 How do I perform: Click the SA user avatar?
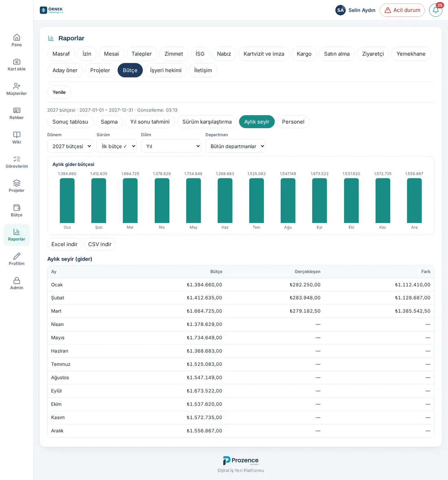pos(340,10)
